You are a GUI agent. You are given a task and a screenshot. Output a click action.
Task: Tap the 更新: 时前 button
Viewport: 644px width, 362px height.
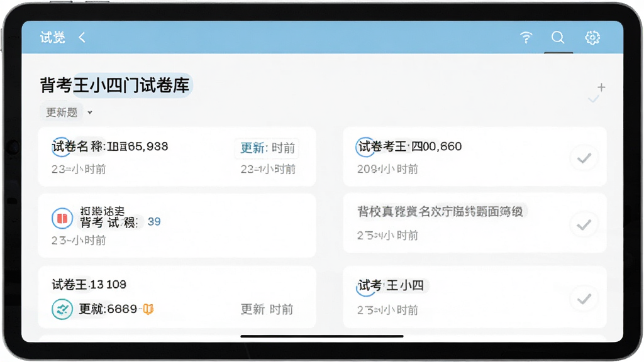(x=267, y=148)
